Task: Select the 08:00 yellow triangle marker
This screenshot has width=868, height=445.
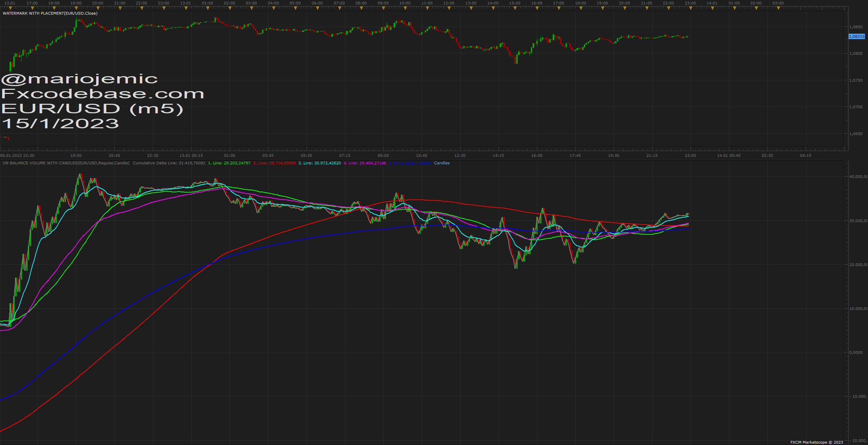Action: 361,8
